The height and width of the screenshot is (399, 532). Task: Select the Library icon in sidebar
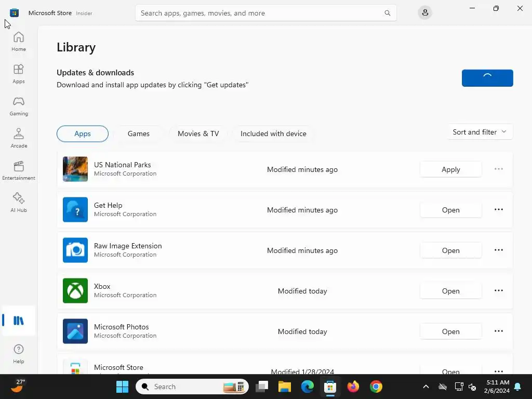[x=19, y=321]
